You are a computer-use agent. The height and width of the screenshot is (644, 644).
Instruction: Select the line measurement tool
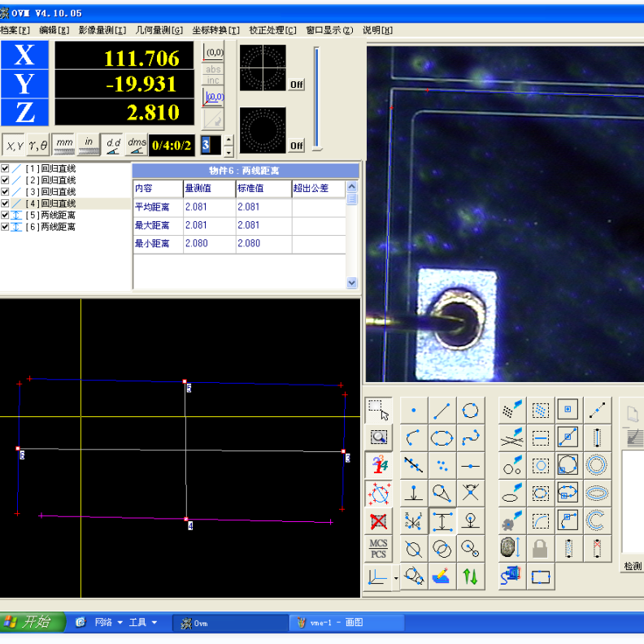click(x=442, y=411)
